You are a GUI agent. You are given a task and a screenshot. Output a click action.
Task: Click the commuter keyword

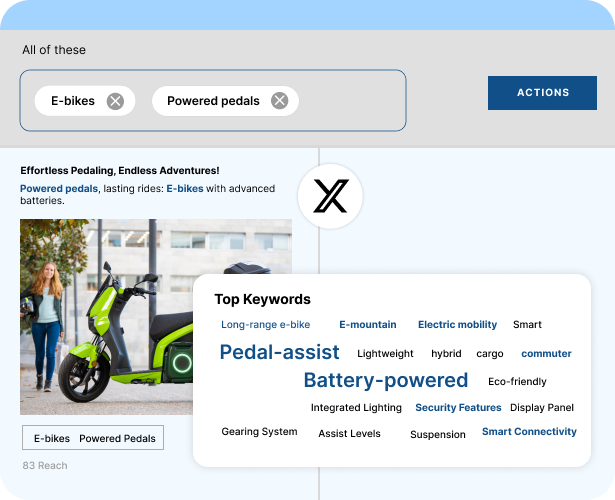point(546,354)
